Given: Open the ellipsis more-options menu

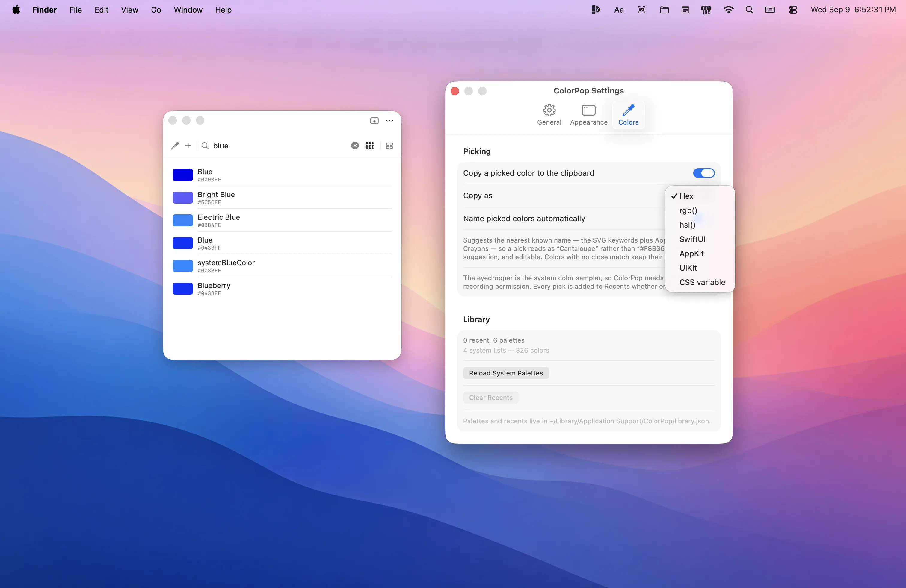Looking at the screenshot, I should [389, 121].
